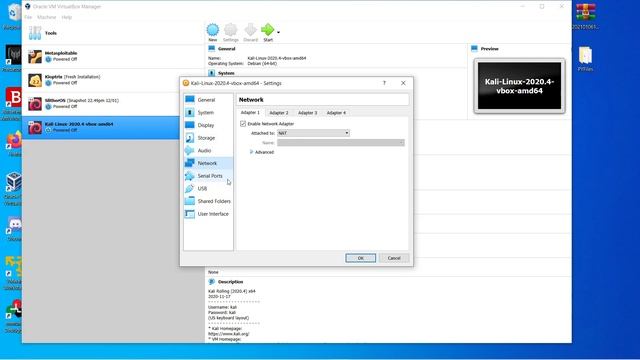Open the General settings category

tap(208, 100)
